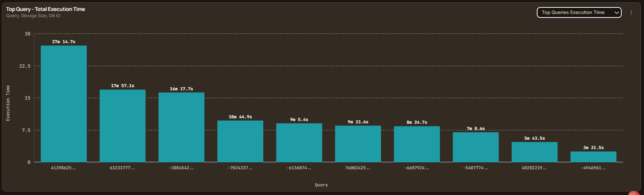Click the 3m 31.5s value label
The height and width of the screenshot is (195, 644).
point(594,148)
